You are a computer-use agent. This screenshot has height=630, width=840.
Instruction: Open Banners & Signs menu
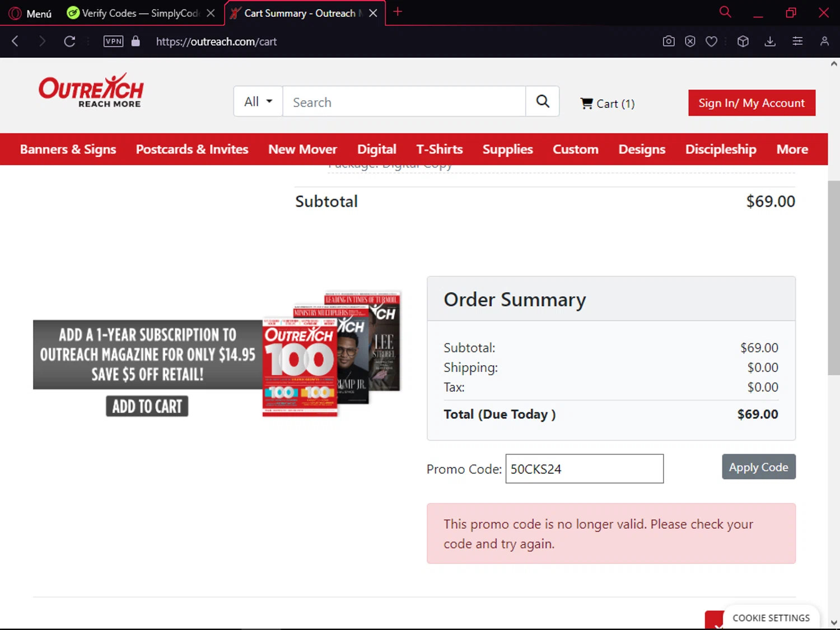tap(68, 150)
